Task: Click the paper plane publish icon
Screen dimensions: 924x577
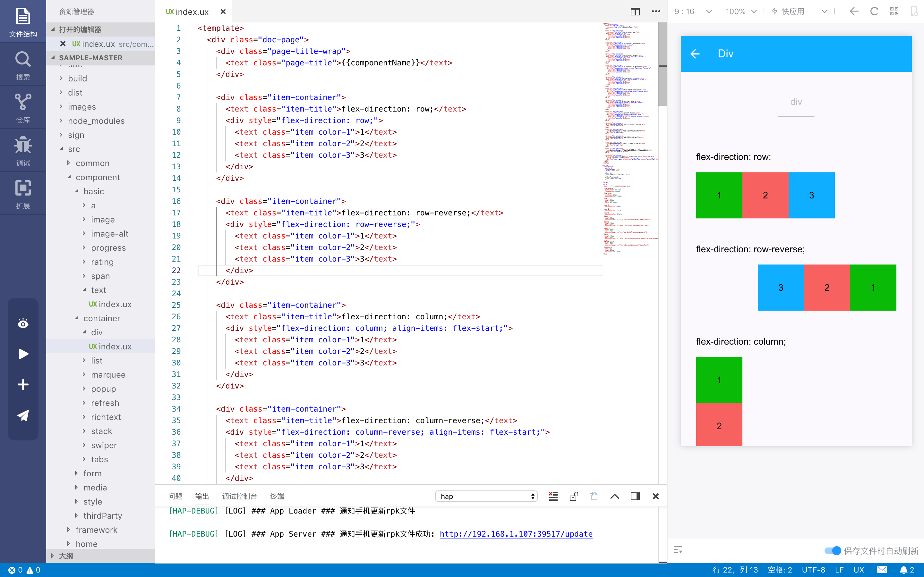Action: [23, 415]
